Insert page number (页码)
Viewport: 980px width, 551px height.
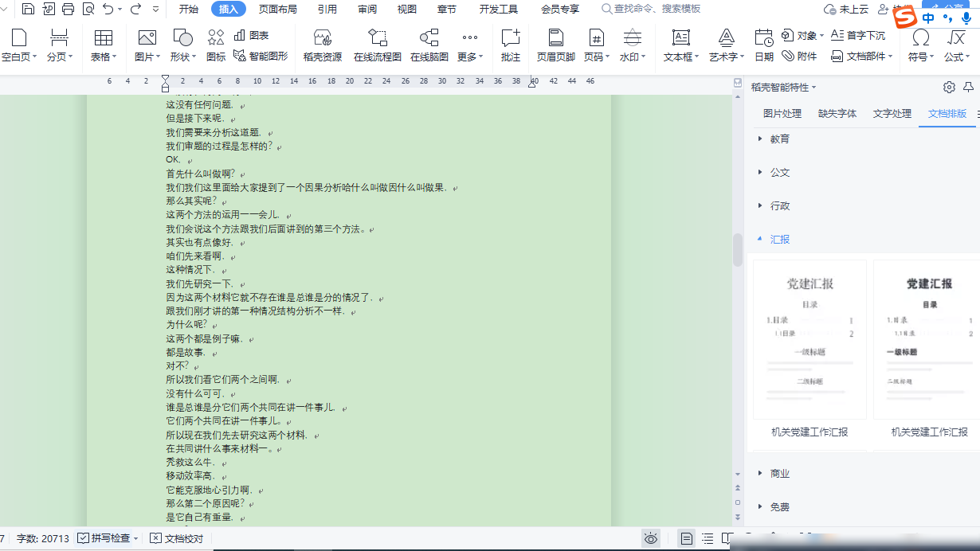coord(596,45)
